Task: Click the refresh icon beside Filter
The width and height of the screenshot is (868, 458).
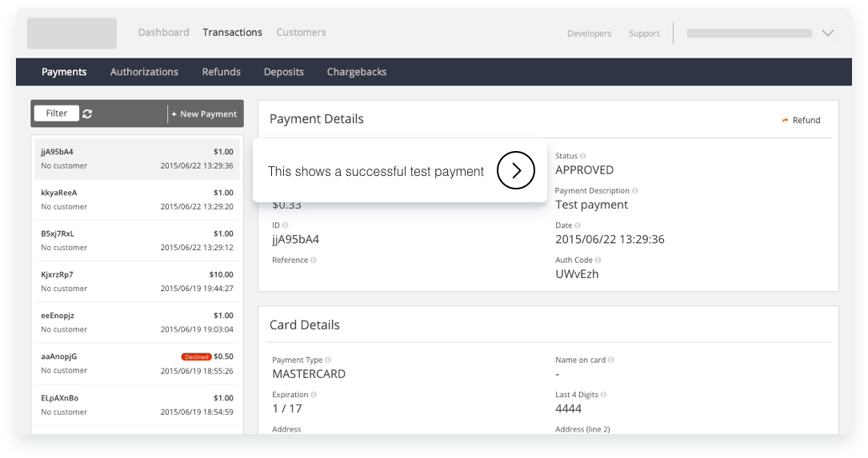Action: (x=87, y=114)
